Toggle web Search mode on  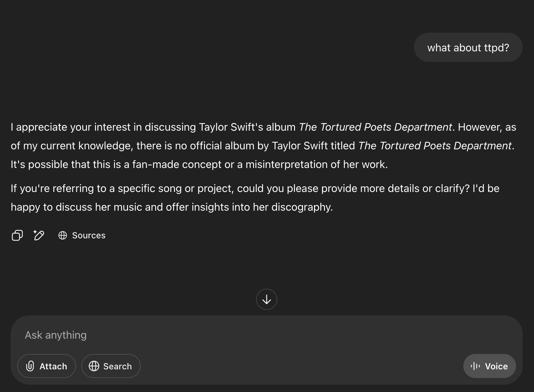pos(111,366)
